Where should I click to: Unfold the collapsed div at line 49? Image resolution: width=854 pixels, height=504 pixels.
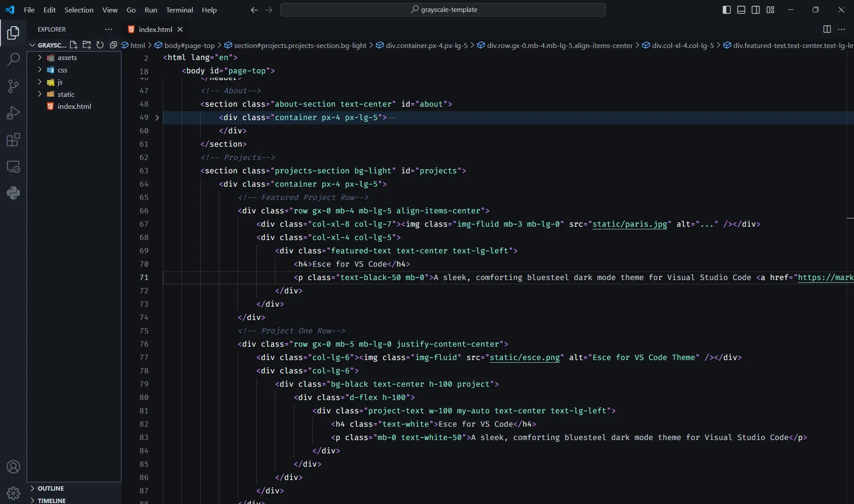[x=157, y=117]
